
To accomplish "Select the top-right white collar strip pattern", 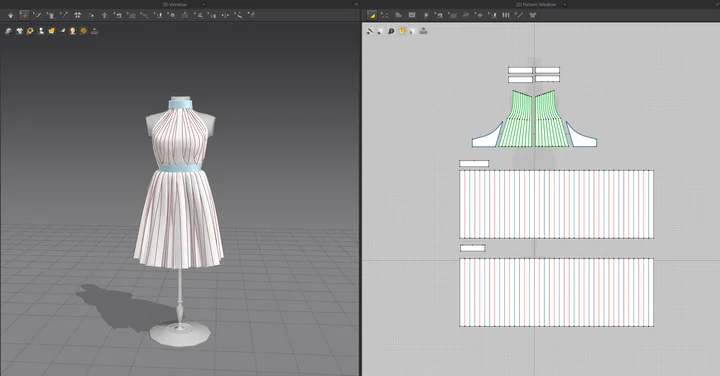I will pyautogui.click(x=547, y=70).
